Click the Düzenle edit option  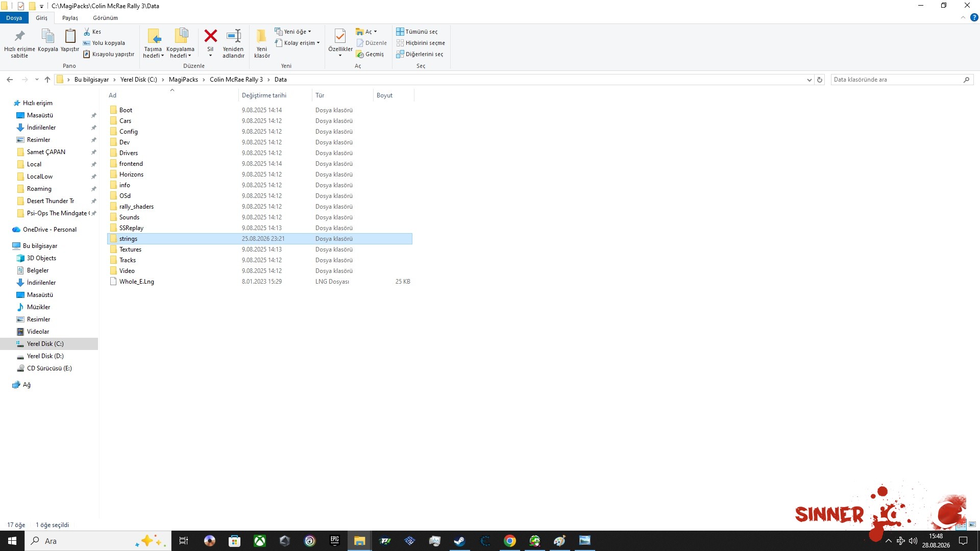click(x=372, y=43)
